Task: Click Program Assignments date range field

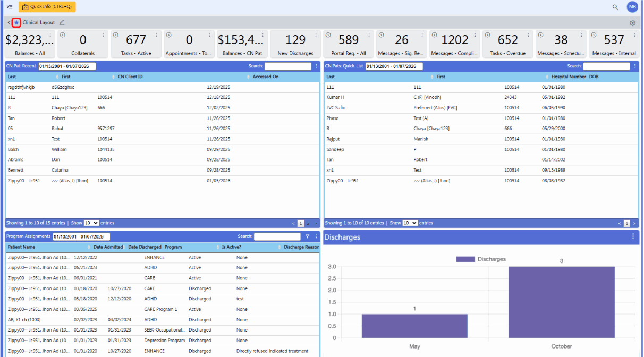Action: (81, 236)
